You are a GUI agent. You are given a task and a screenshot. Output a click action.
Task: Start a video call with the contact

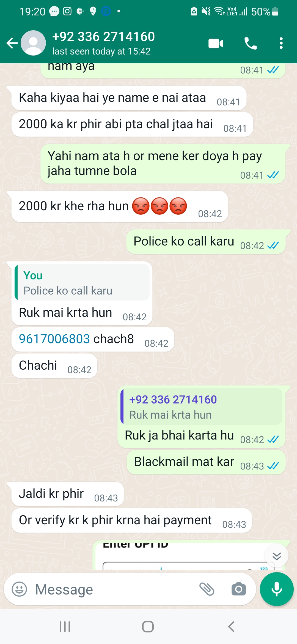coord(216,43)
